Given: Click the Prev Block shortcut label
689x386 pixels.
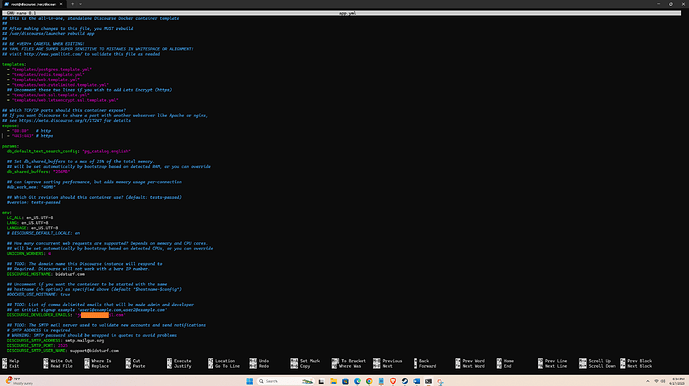Looking at the screenshot, I should (640, 361).
